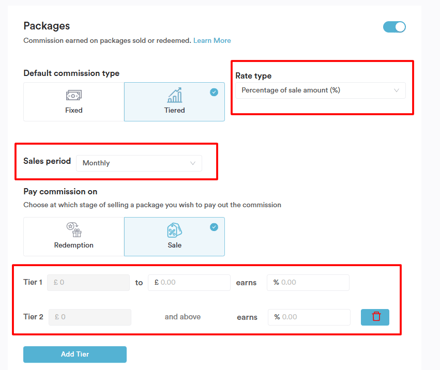Image resolution: width=440 pixels, height=370 pixels.
Task: Click the Sales period label
Action: [x=47, y=161]
